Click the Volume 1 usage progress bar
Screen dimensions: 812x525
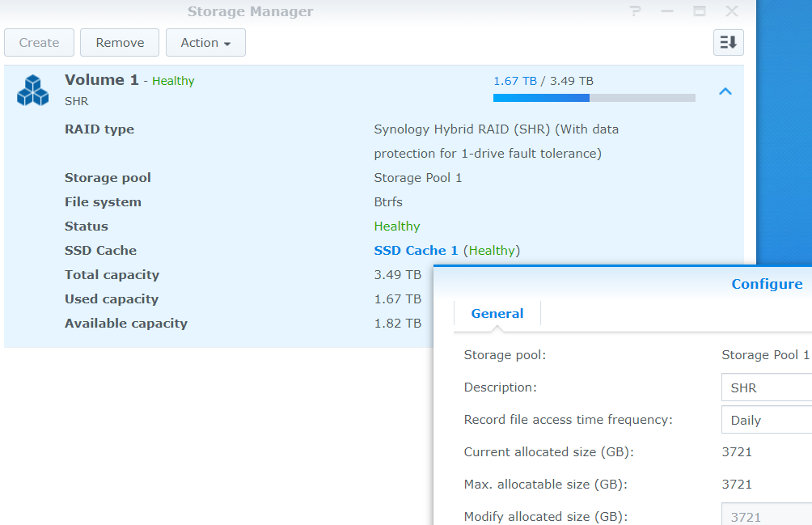click(594, 98)
